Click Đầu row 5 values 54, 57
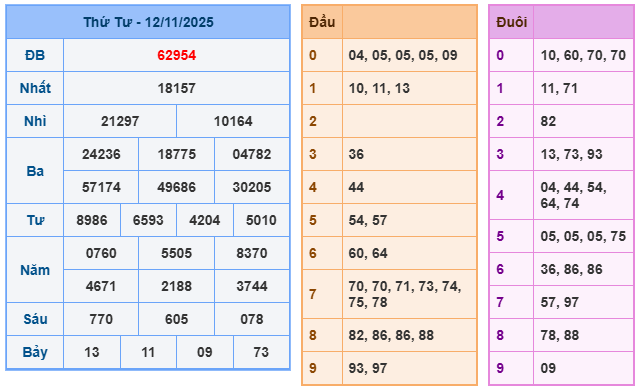Image resolution: width=641 pixels, height=391 pixels. tap(368, 220)
